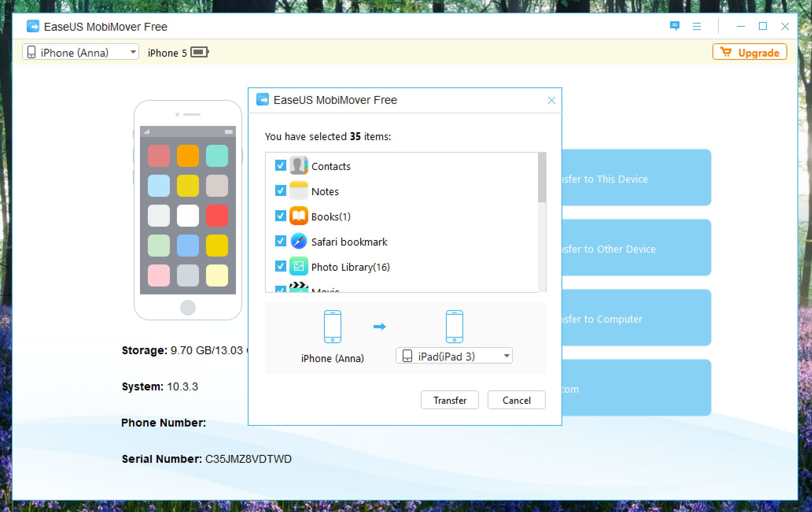Click the Notes icon in item list
The height and width of the screenshot is (512, 812).
tap(298, 191)
